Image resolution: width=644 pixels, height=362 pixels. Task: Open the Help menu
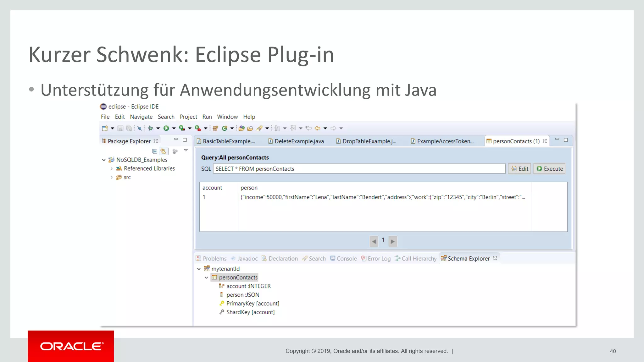(249, 117)
